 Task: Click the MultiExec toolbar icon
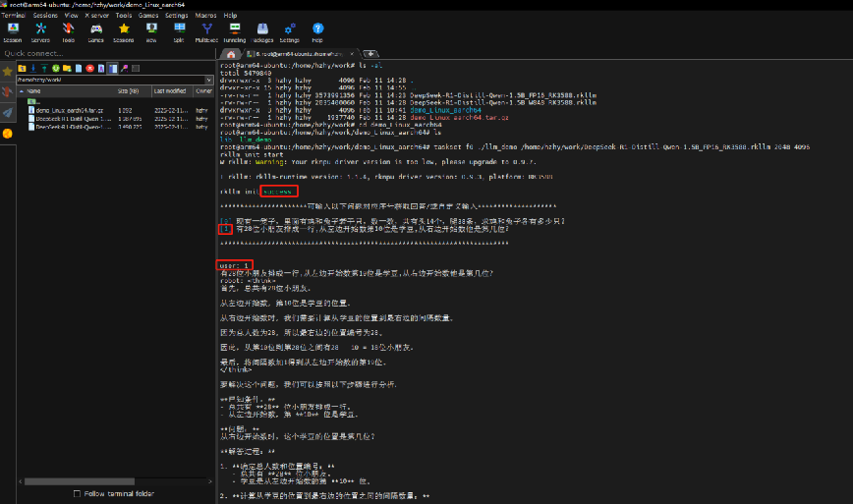[x=206, y=32]
